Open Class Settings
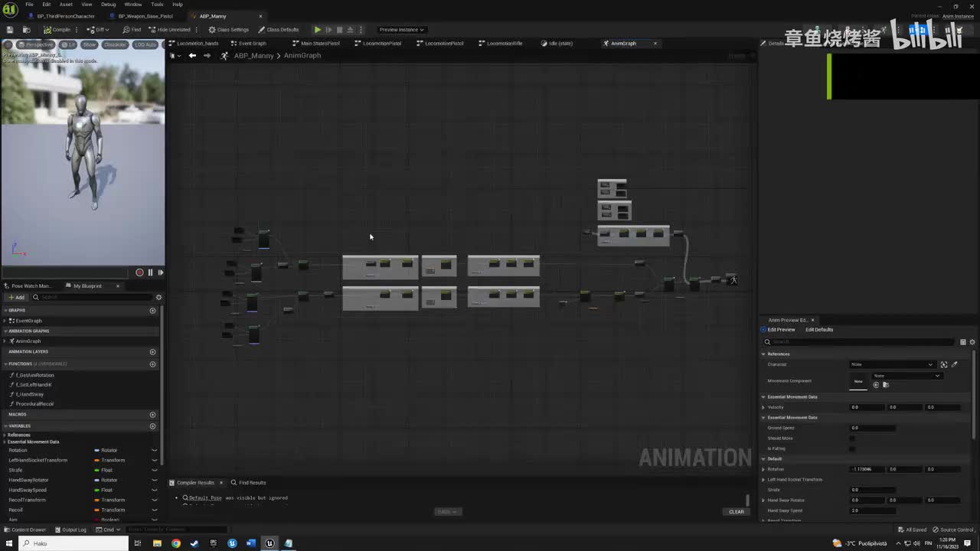This screenshot has height=551, width=980. point(229,30)
